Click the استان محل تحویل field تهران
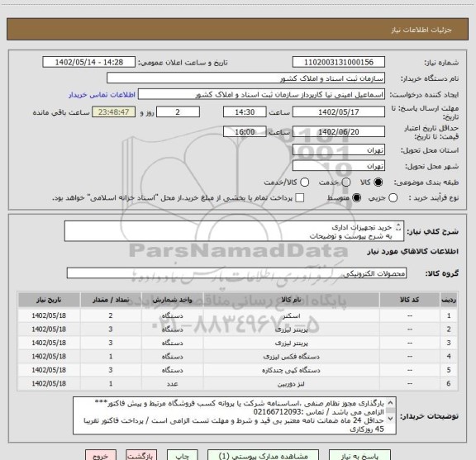The height and width of the screenshot is (460, 476). click(x=339, y=150)
